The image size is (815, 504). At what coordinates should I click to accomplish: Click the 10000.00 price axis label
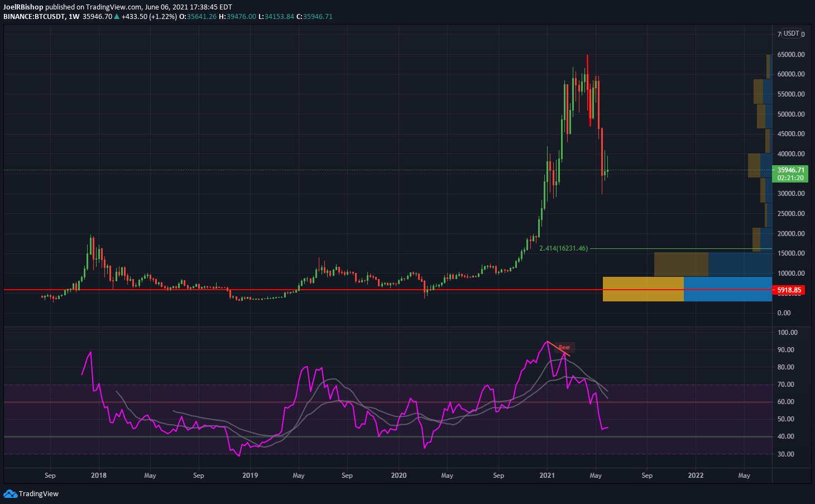click(791, 273)
